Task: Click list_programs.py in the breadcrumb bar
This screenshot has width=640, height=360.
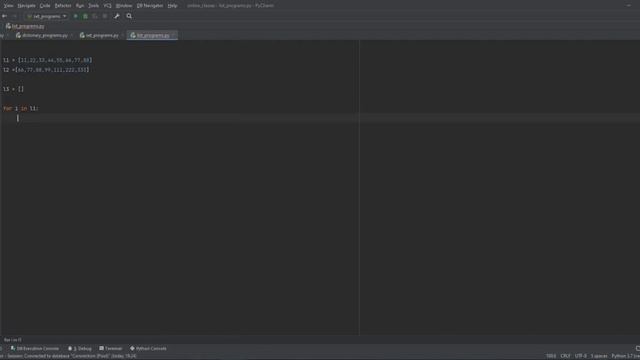Action: click(x=25, y=26)
